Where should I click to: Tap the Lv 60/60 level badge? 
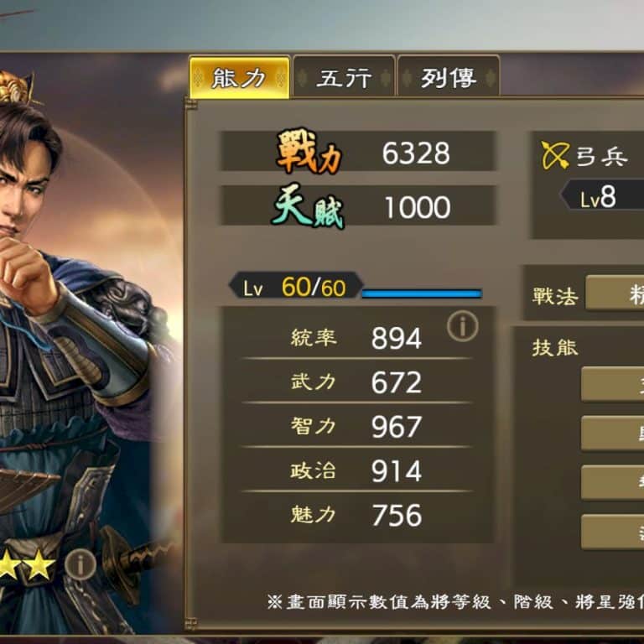point(296,286)
